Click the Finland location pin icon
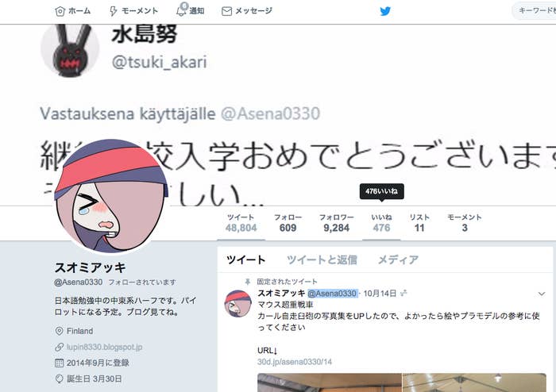 point(60,331)
